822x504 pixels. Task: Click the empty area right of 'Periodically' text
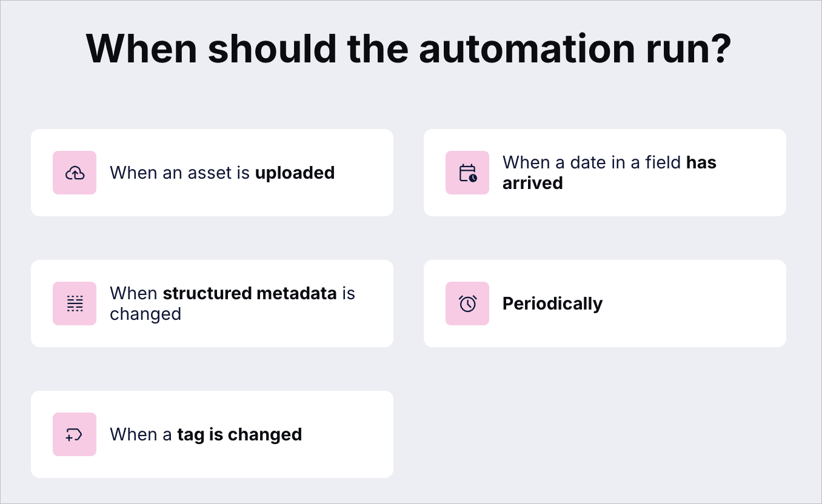691,303
